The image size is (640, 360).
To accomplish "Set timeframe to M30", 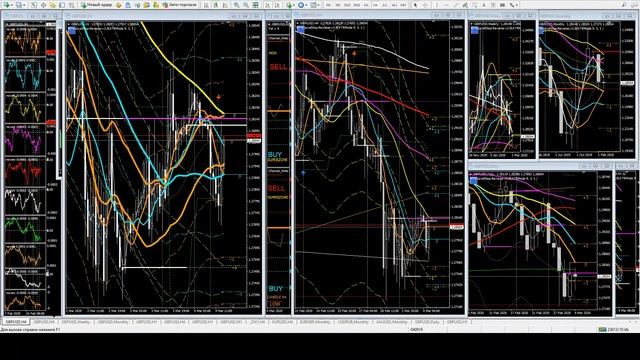I will point(356,5).
